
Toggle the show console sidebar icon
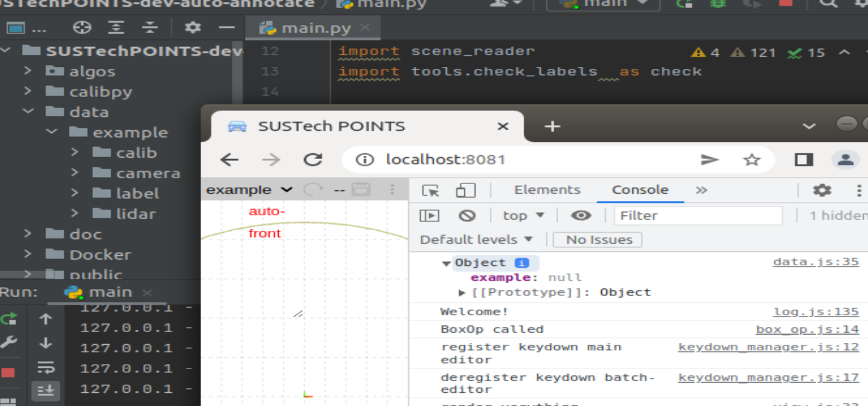pyautogui.click(x=428, y=215)
